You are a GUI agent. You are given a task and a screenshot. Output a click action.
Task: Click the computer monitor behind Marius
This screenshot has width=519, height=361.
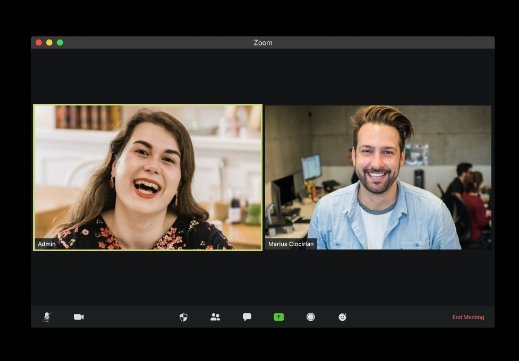[x=311, y=167]
